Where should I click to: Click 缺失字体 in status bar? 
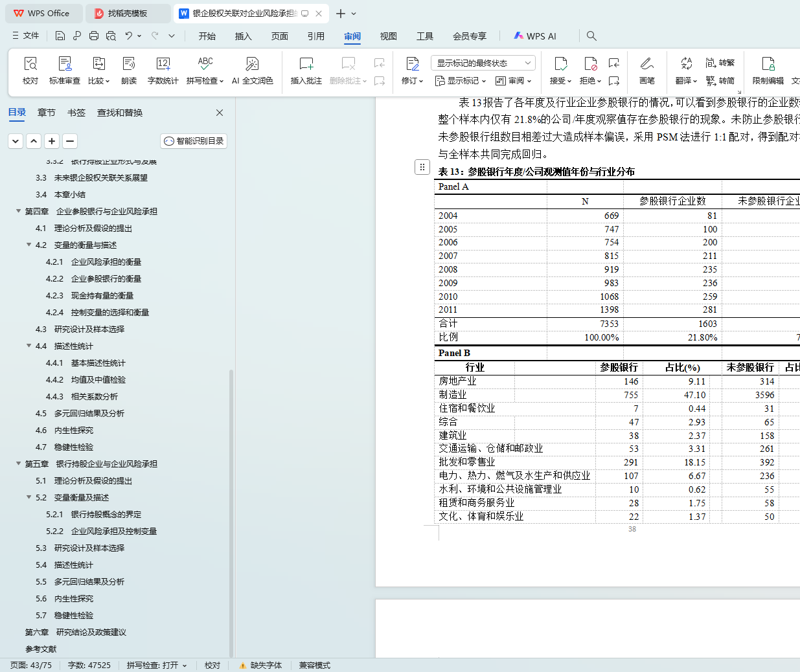(x=260, y=666)
